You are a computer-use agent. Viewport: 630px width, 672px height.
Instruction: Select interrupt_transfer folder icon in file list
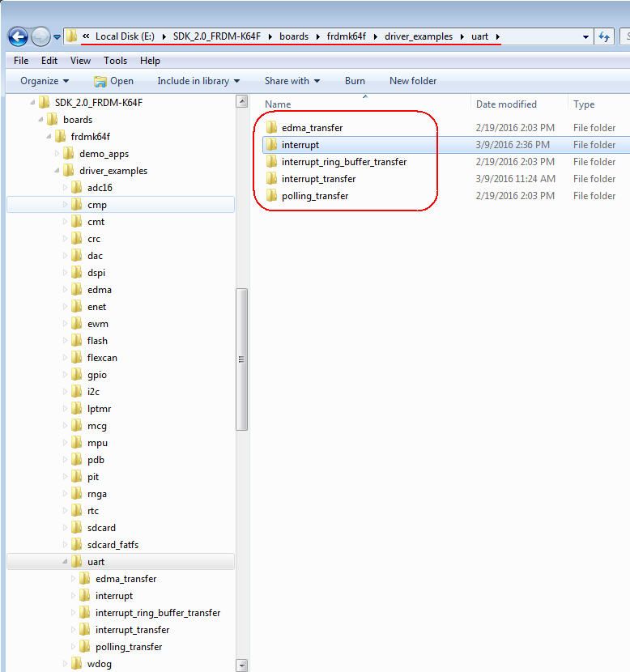tap(272, 178)
